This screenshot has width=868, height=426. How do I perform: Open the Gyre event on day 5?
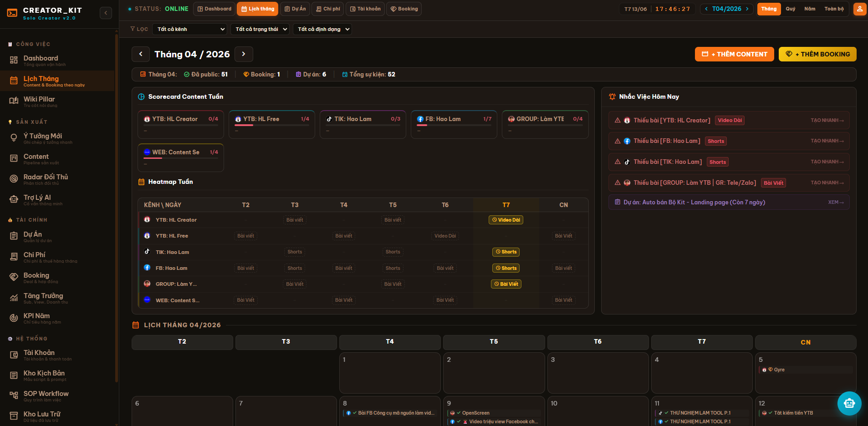pyautogui.click(x=805, y=370)
